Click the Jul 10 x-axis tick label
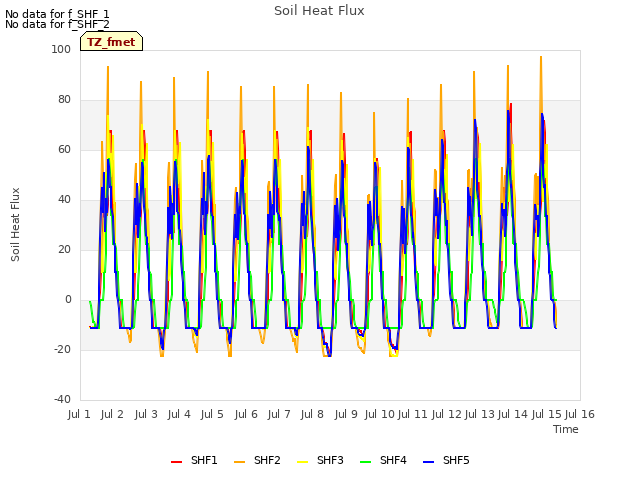640x480 pixels. pos(379,414)
